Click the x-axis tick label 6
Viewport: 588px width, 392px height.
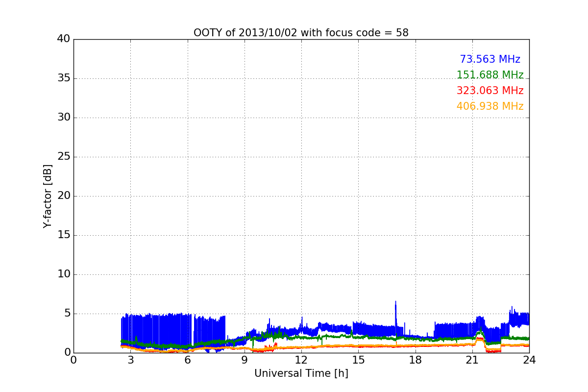187,360
